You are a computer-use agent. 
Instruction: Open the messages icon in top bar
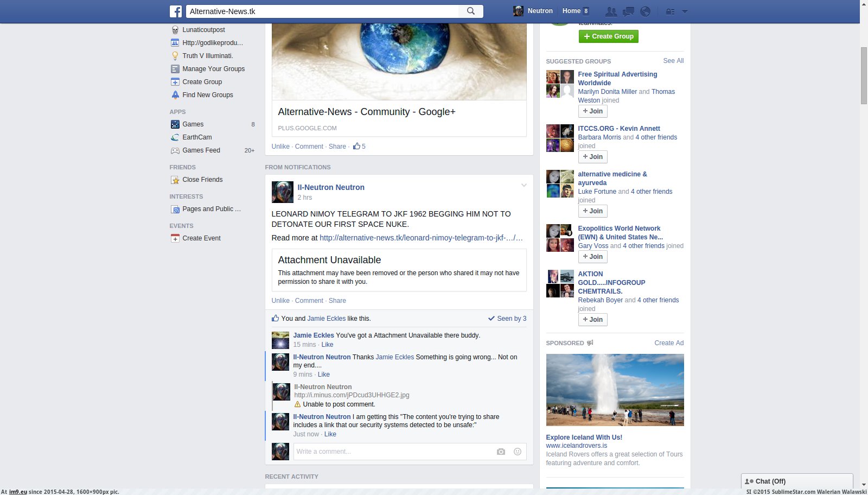(x=628, y=11)
